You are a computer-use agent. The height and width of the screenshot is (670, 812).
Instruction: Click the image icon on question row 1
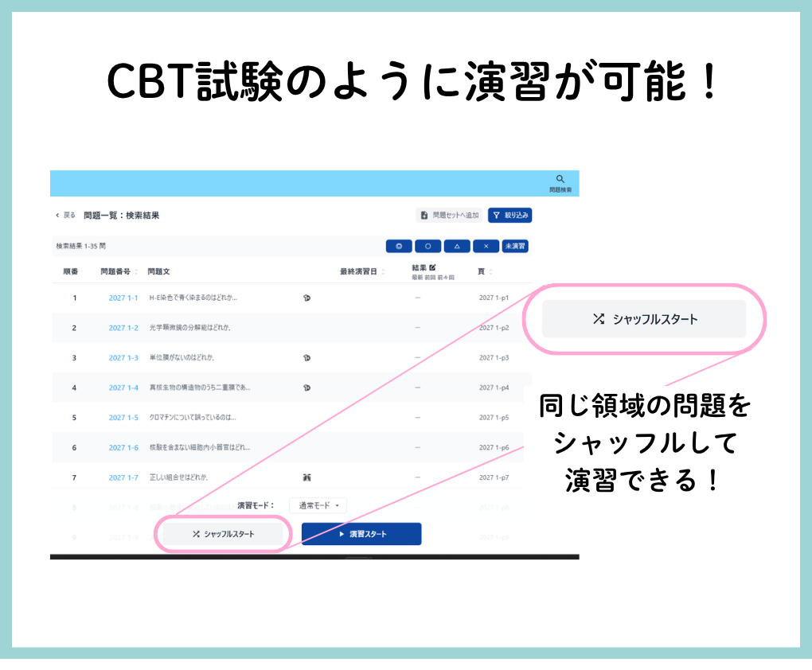(306, 298)
